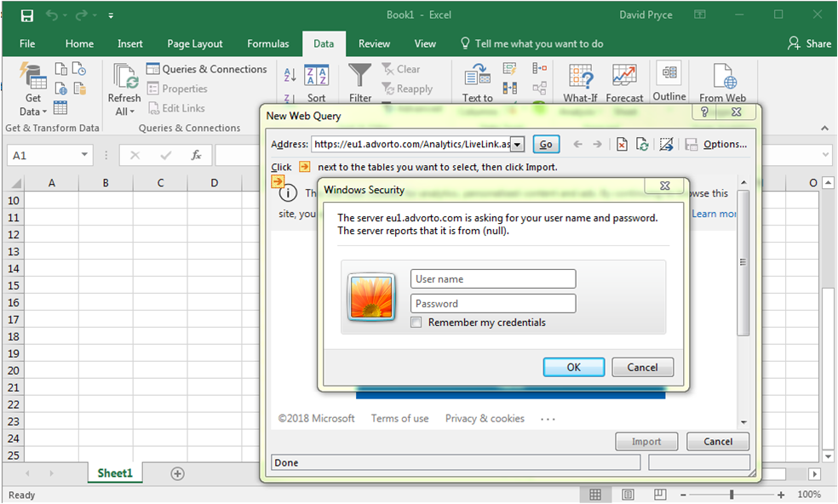838x504 pixels.
Task: Open the Forecast Sheet icon
Action: 624,77
